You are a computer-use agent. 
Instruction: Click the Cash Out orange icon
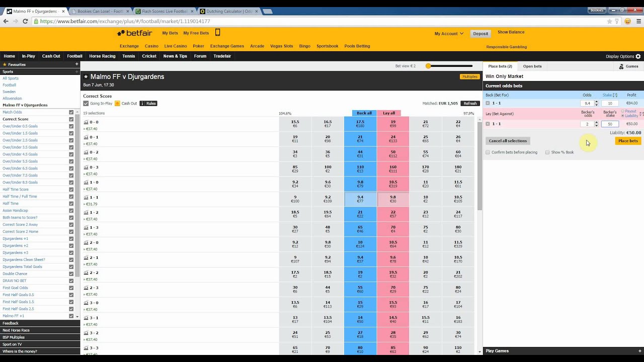(117, 104)
